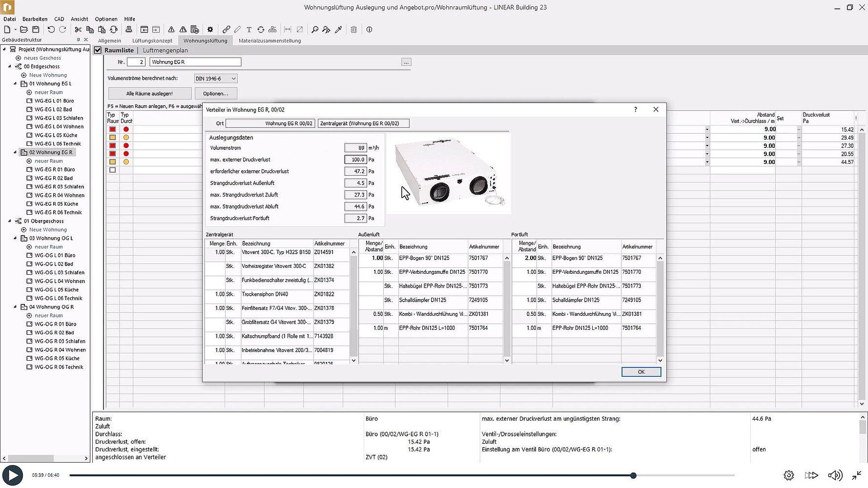Click the OK button in dialog

point(641,372)
